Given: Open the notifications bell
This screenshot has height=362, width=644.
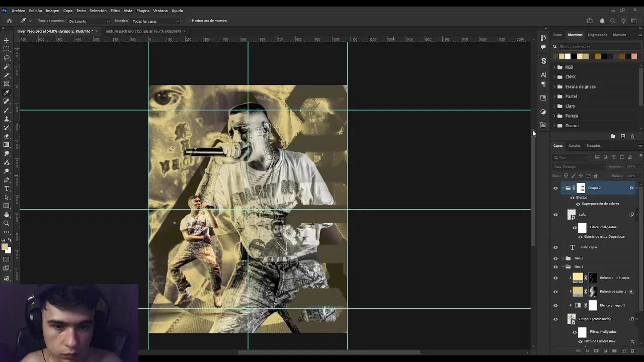Looking at the screenshot, I should click(602, 21).
